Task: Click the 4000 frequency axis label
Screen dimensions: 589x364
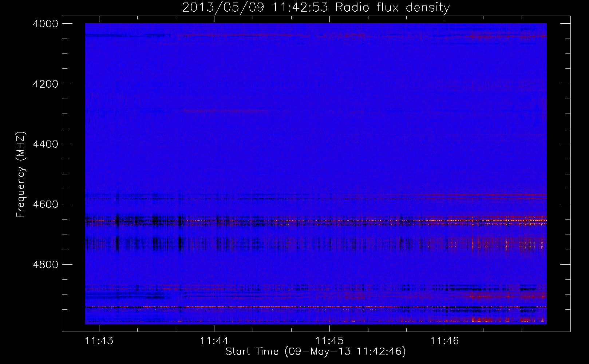Action: coord(46,24)
